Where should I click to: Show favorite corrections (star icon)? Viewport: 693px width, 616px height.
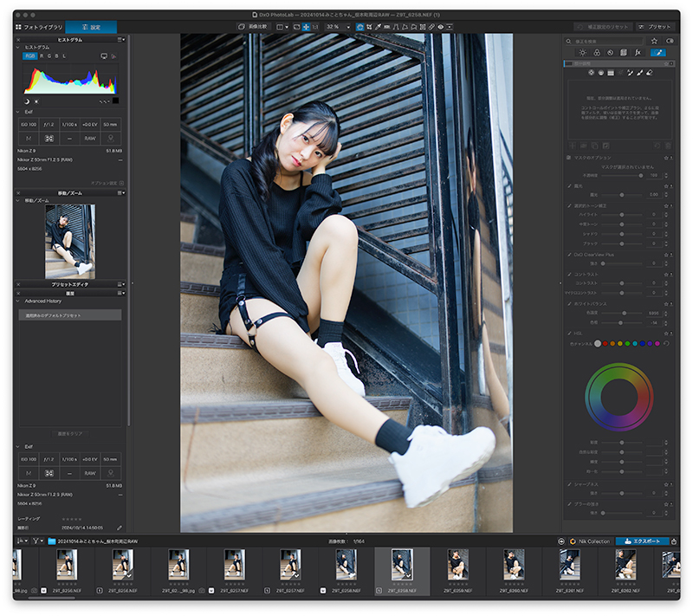point(654,41)
